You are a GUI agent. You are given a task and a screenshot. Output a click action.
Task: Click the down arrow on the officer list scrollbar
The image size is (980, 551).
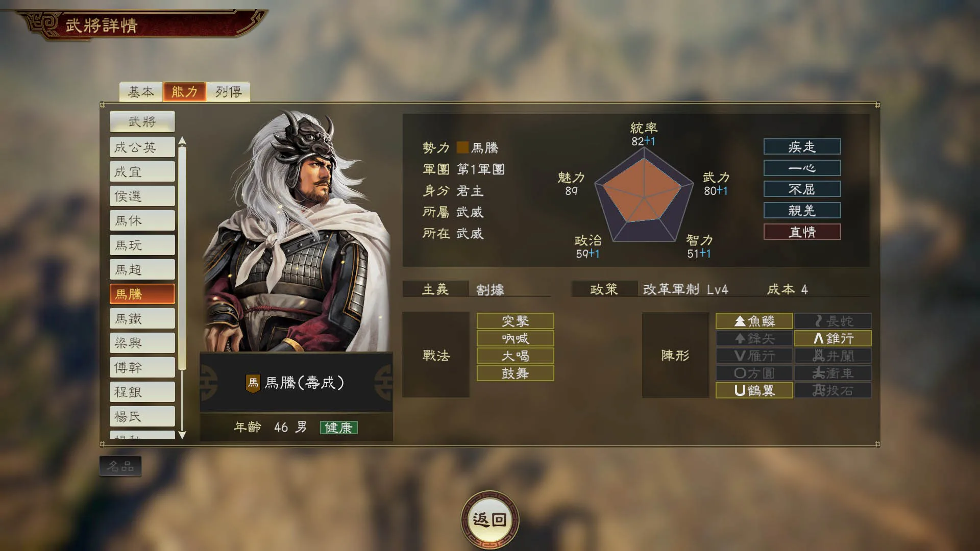point(182,435)
